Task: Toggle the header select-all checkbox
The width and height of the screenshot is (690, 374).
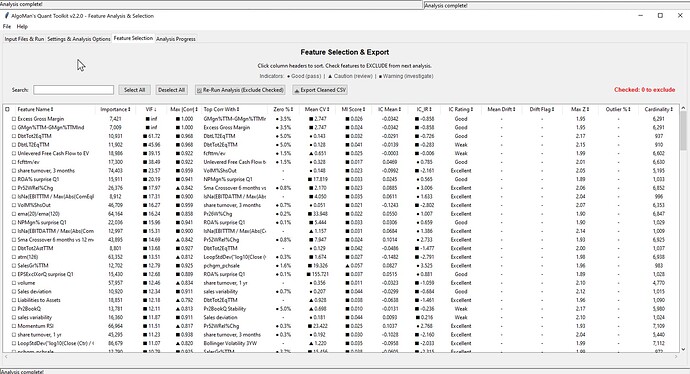Action: (7, 109)
